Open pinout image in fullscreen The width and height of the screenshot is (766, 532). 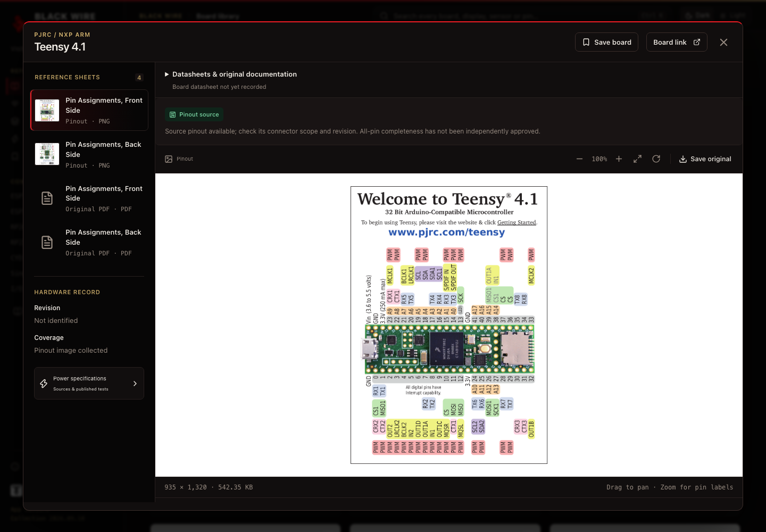(x=637, y=159)
